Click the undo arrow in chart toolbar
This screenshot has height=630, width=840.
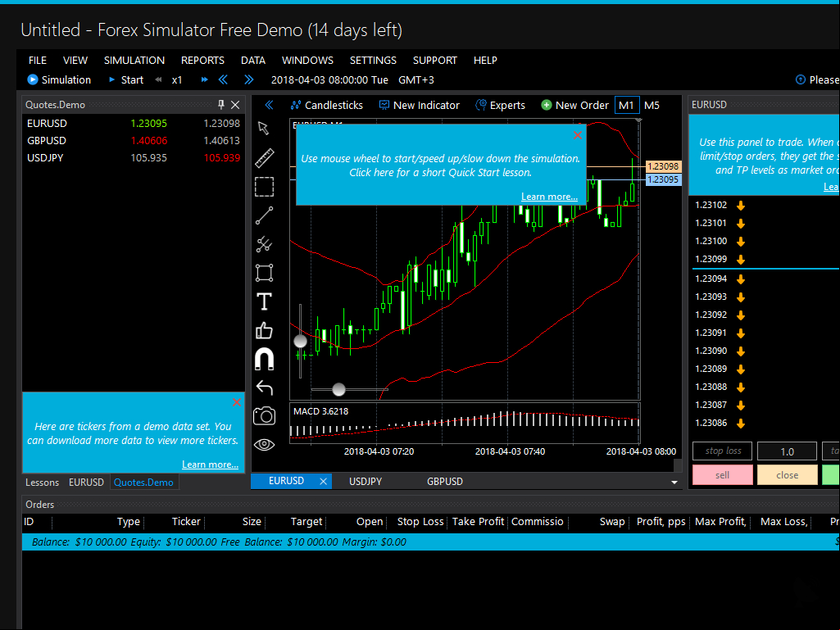264,388
